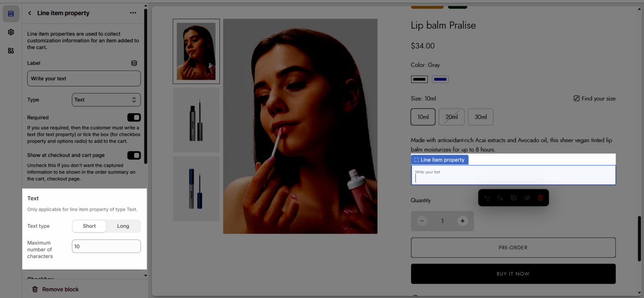This screenshot has width=644, height=298.
Task: Click the Maximum number of characters field
Action: [x=106, y=247]
